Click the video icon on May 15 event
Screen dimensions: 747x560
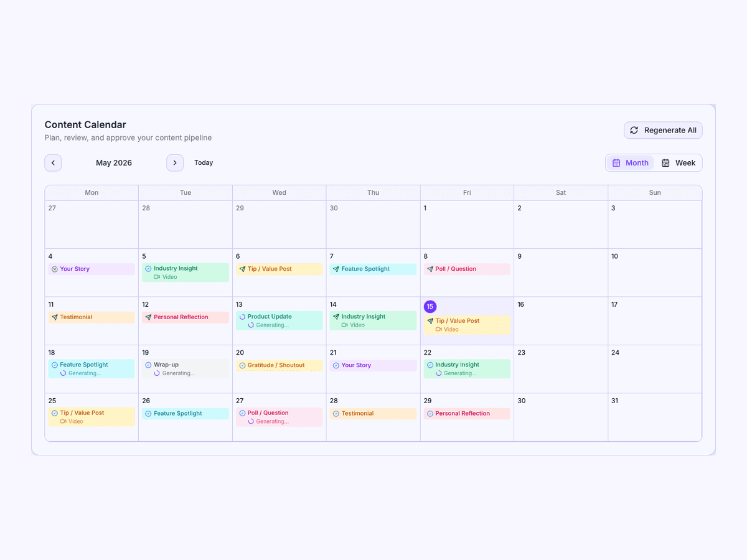click(439, 329)
